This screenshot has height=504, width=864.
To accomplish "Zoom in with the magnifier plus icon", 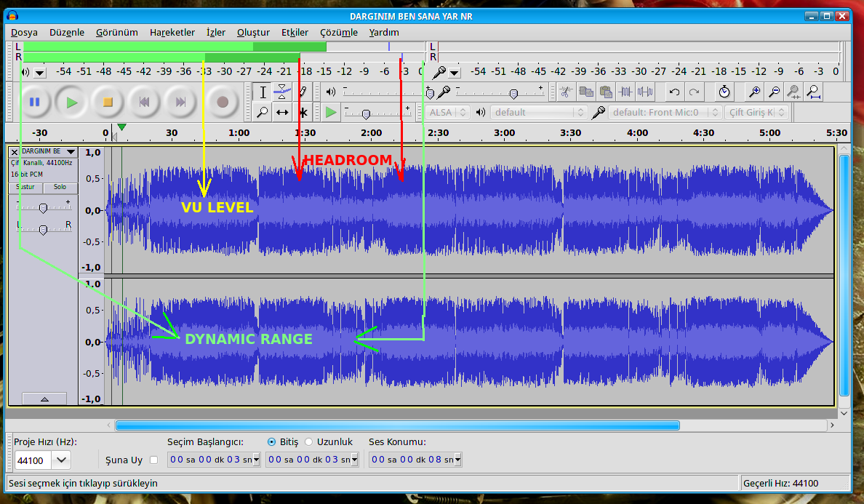I will coord(755,92).
